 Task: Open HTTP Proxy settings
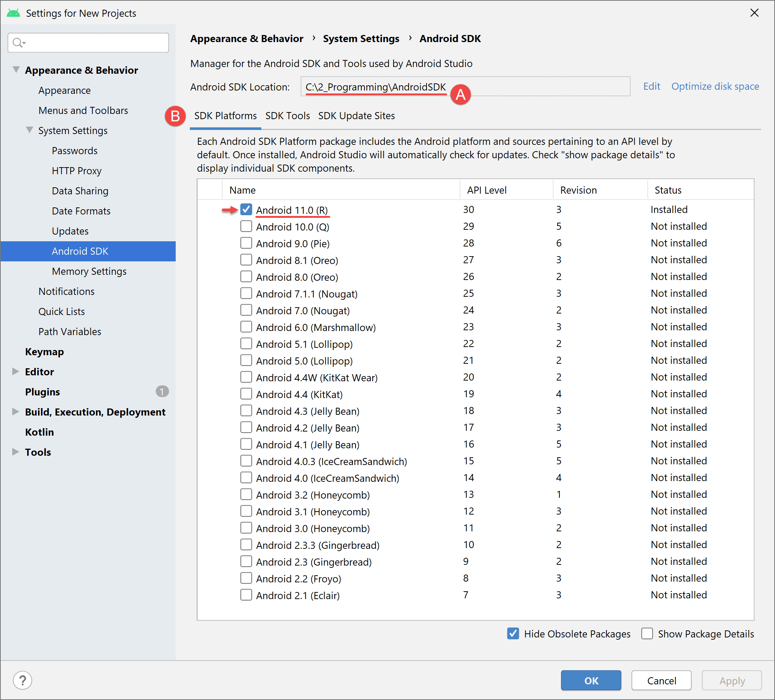coord(77,171)
